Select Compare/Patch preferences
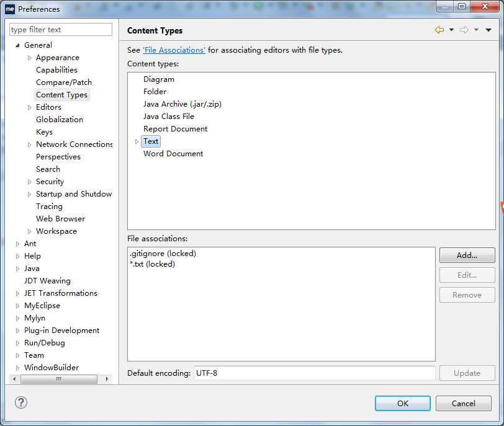The width and height of the screenshot is (504, 426). [64, 82]
